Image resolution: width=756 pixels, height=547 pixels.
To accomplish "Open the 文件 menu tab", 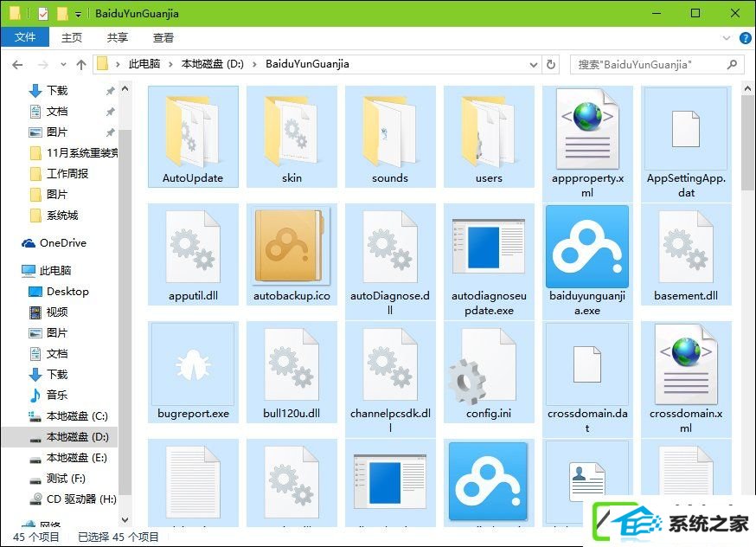I will pyautogui.click(x=25, y=37).
